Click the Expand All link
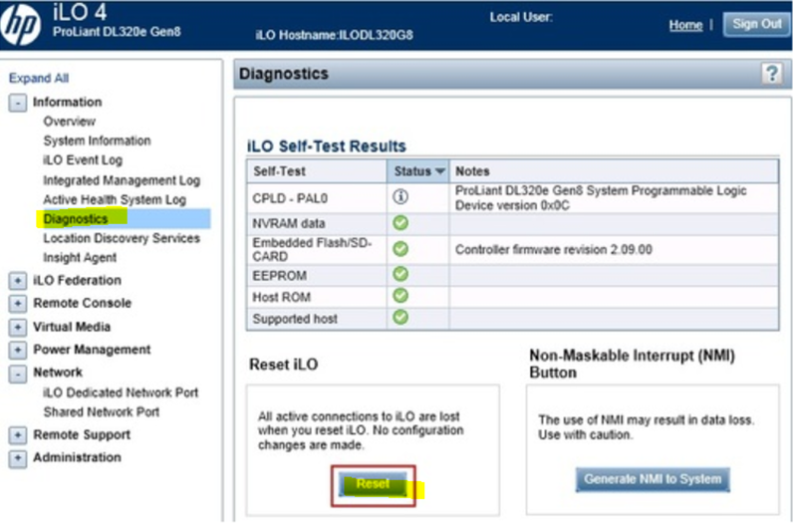This screenshot has width=793, height=532. [39, 79]
